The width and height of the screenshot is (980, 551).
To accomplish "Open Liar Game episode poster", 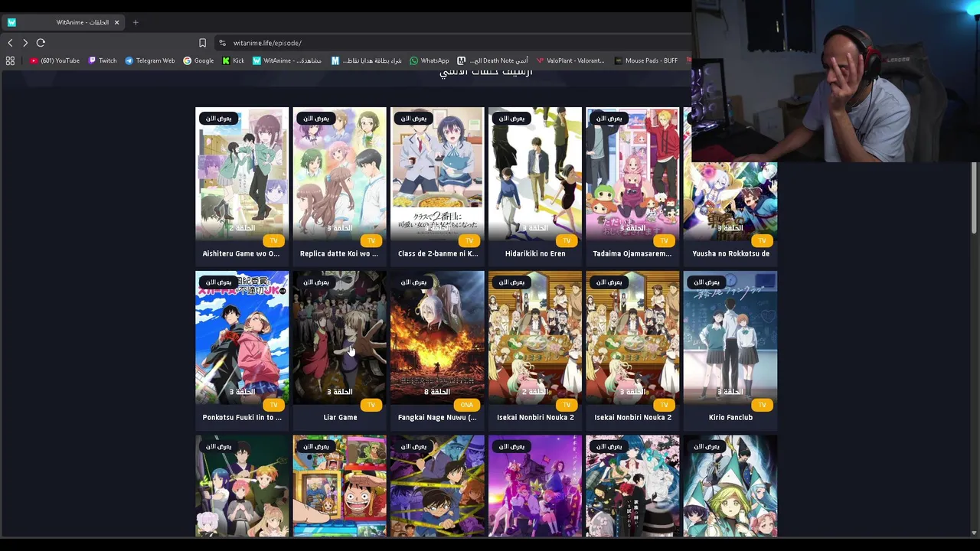I will (339, 337).
